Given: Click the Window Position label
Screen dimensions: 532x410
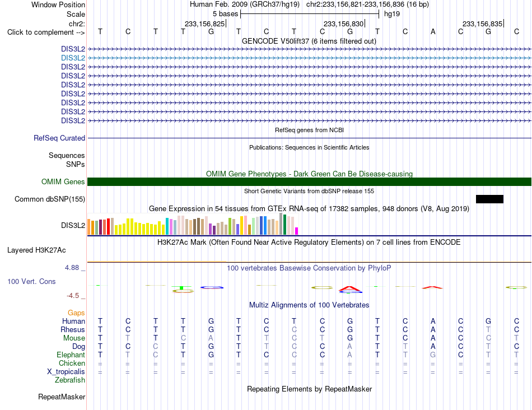Looking at the screenshot, I should point(58,4).
